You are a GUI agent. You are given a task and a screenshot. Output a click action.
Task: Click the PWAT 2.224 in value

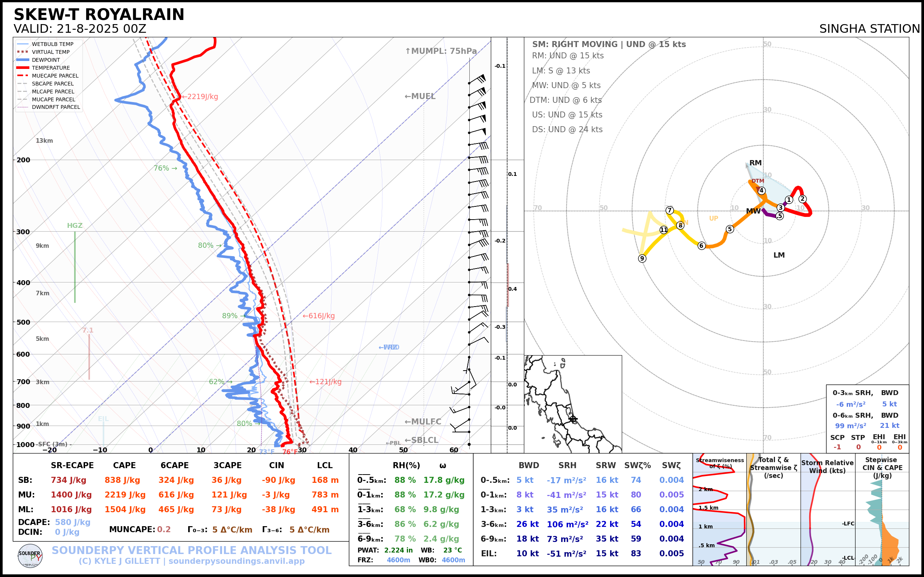[398, 550]
